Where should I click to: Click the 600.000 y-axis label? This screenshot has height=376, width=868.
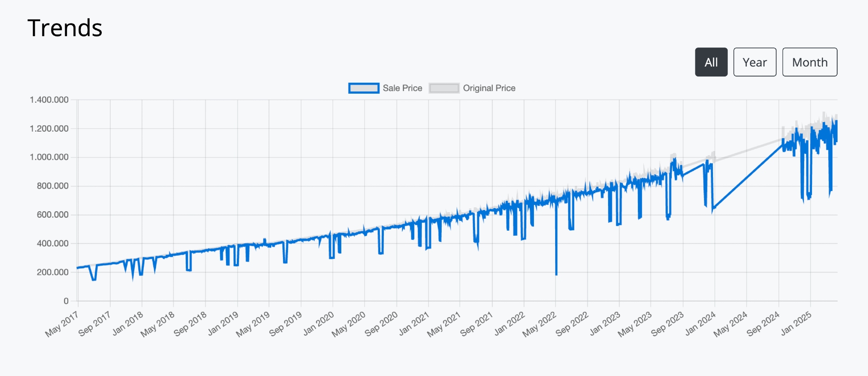click(x=52, y=214)
